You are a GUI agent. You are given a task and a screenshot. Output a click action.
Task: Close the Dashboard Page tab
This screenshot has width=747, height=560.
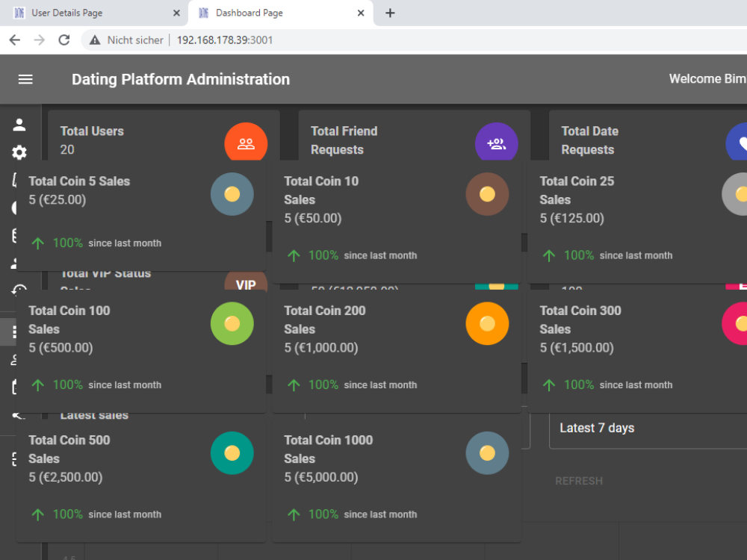[361, 13]
